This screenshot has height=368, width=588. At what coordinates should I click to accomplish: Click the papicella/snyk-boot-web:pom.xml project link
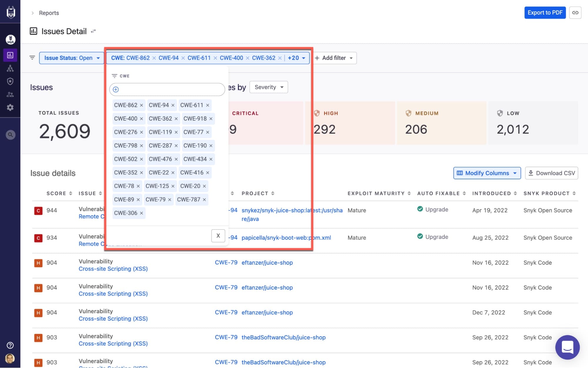pos(286,237)
